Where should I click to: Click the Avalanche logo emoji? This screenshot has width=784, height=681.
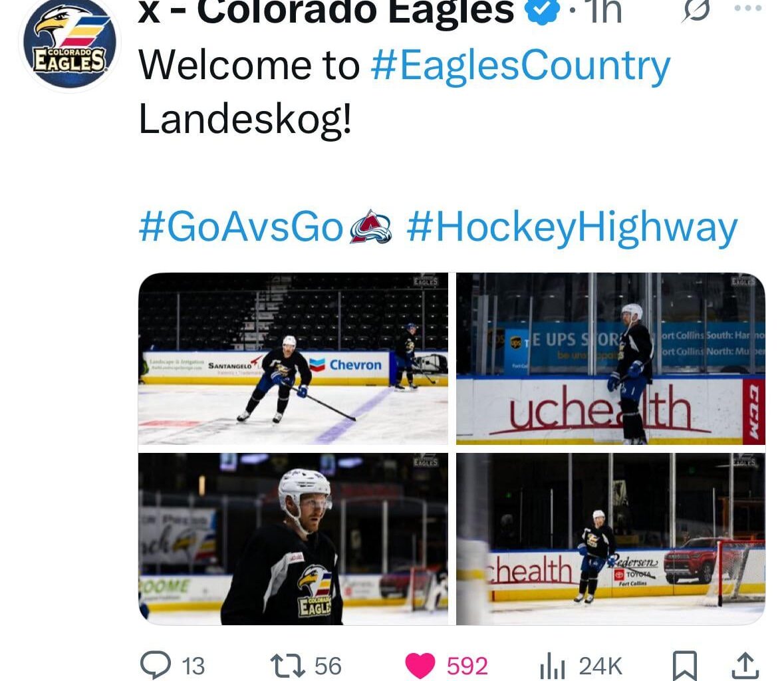point(370,227)
